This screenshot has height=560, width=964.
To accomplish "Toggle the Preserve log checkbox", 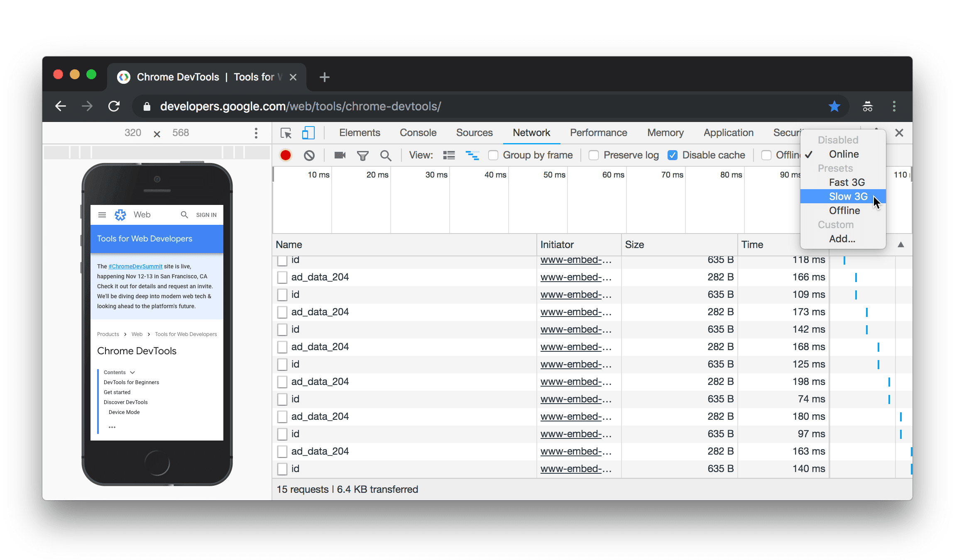I will [595, 155].
